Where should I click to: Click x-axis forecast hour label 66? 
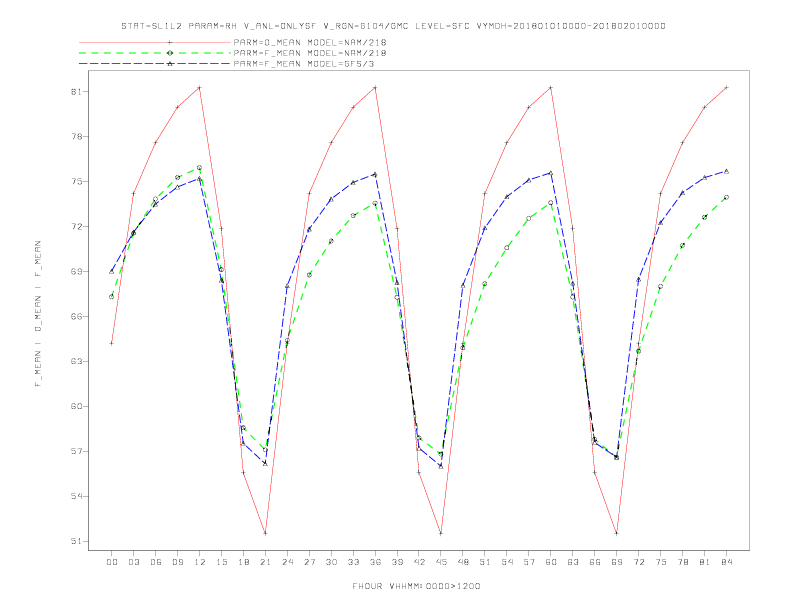(595, 562)
